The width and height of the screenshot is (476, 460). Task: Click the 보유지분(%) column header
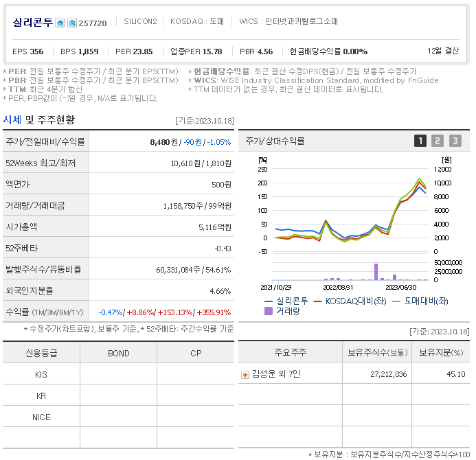click(x=441, y=352)
